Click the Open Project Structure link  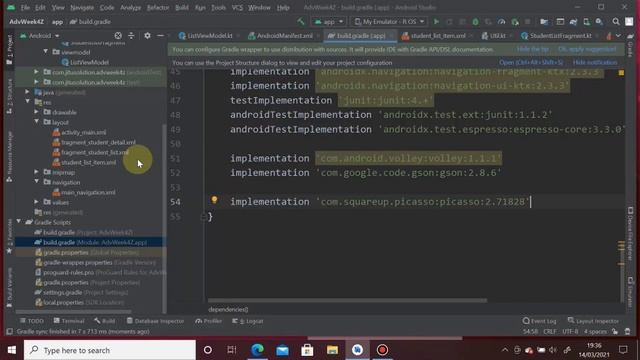coord(531,62)
